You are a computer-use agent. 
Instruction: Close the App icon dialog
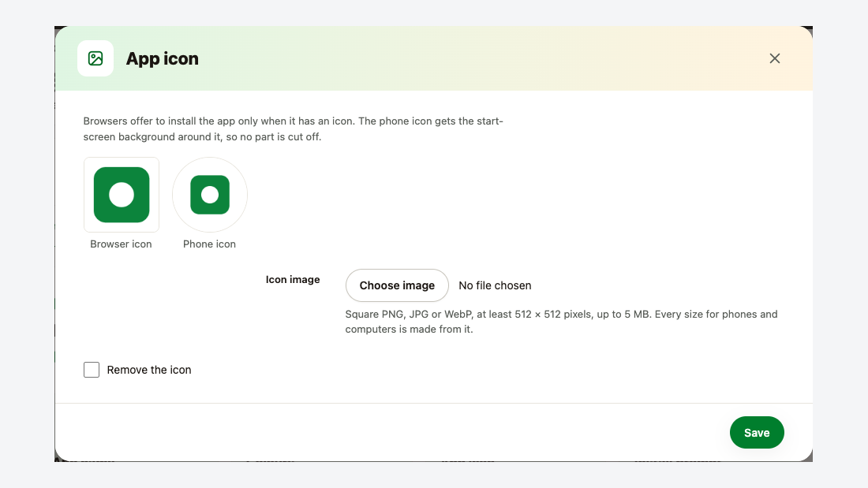click(774, 58)
